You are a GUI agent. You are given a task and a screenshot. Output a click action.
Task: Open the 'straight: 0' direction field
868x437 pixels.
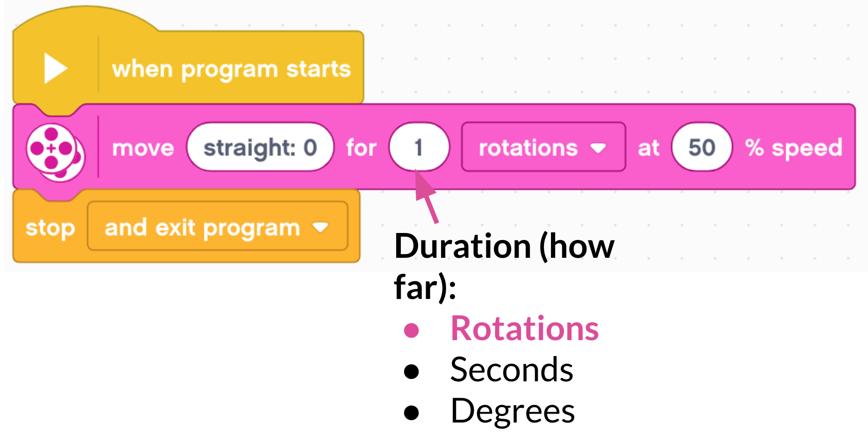click(x=260, y=147)
